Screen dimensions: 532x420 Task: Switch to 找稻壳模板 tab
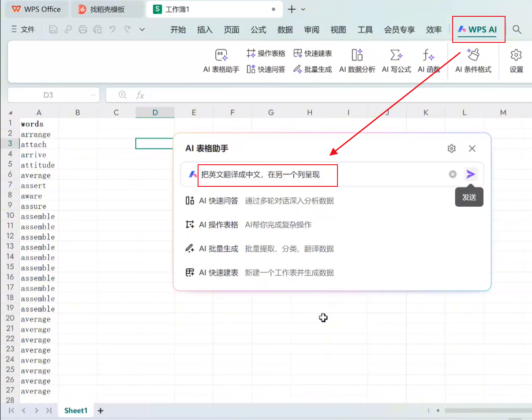click(x=107, y=9)
